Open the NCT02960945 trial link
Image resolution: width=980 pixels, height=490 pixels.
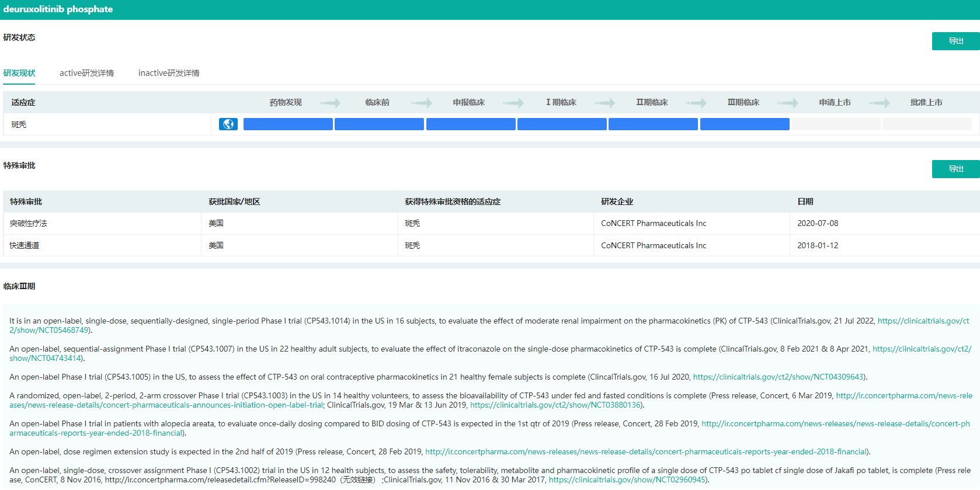[627, 479]
